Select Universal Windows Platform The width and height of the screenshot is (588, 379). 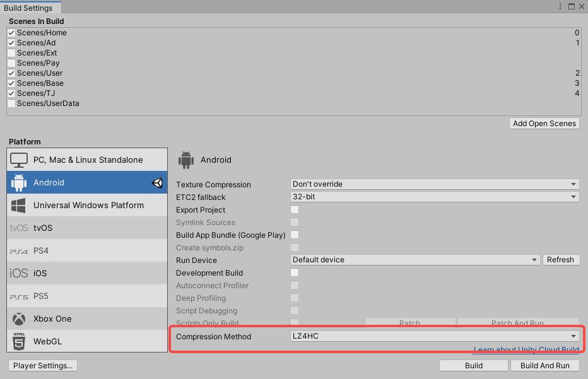[x=87, y=206]
